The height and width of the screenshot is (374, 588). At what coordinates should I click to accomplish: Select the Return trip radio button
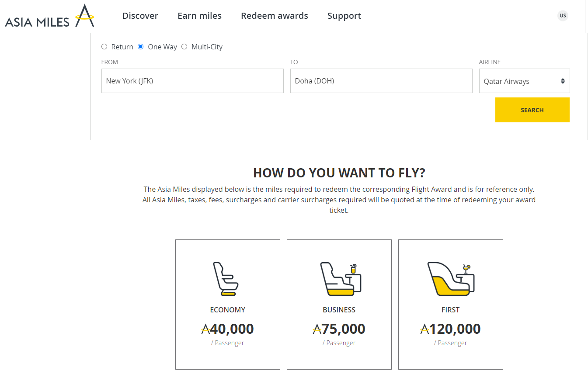(104, 47)
